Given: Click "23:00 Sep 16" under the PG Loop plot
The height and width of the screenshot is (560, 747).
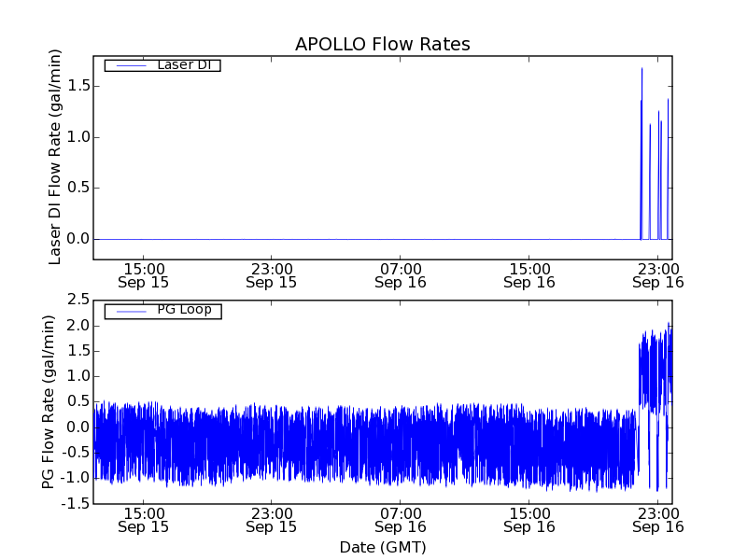Looking at the screenshot, I should 658,521.
